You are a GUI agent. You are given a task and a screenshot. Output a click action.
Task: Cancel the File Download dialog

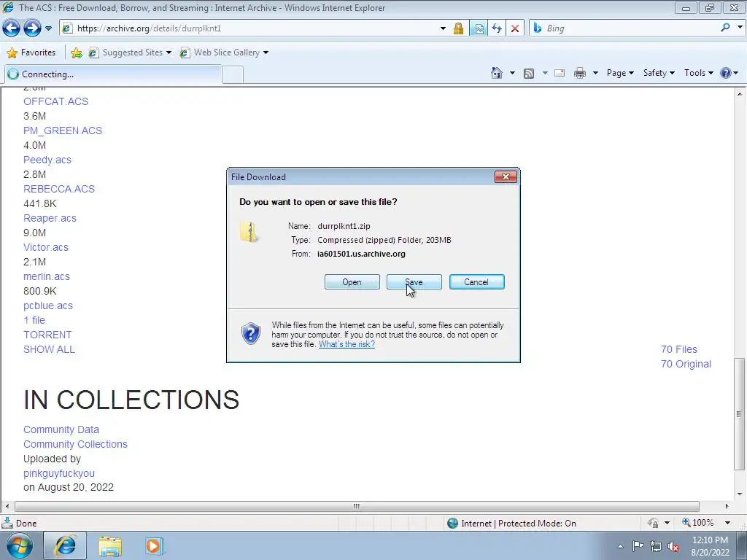[477, 282]
